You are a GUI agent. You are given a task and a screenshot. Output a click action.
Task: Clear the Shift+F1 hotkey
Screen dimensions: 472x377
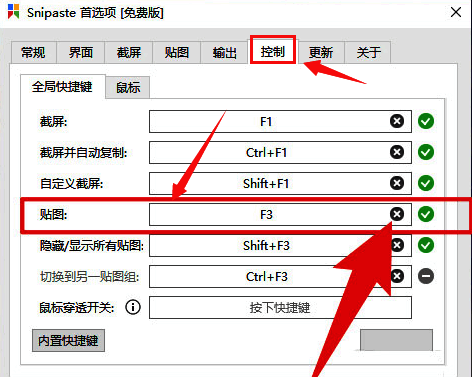[397, 183]
